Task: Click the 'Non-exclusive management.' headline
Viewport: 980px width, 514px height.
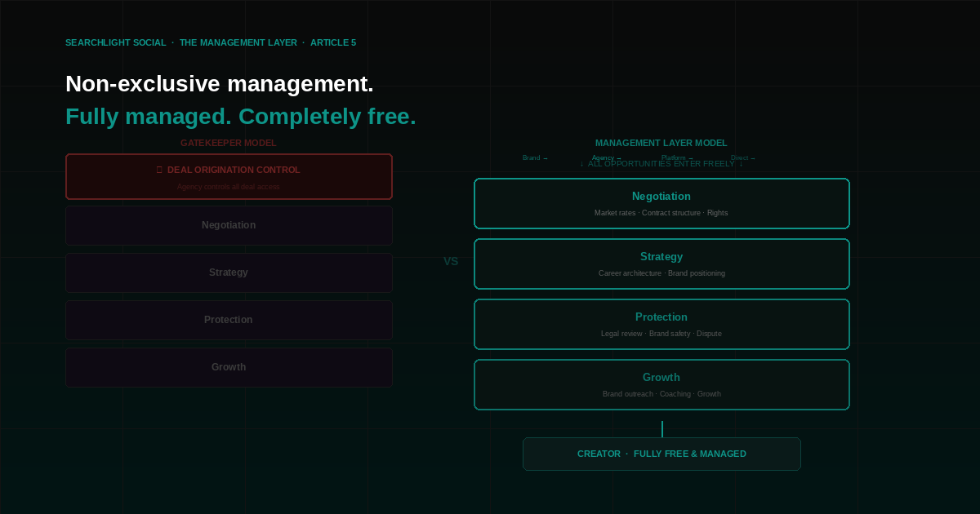Action: pyautogui.click(x=220, y=84)
